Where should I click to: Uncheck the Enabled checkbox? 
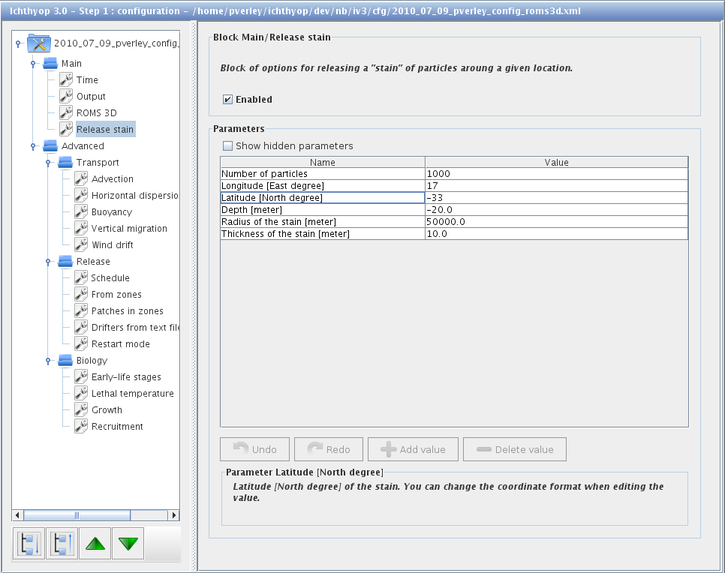pyautogui.click(x=227, y=99)
